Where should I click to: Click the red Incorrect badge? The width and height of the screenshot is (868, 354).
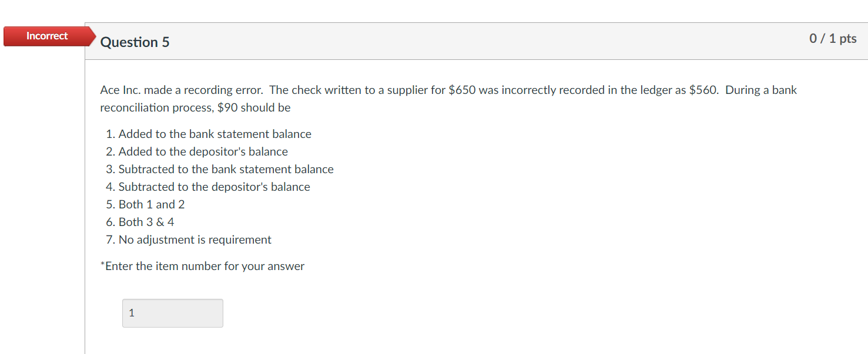pyautogui.click(x=47, y=36)
